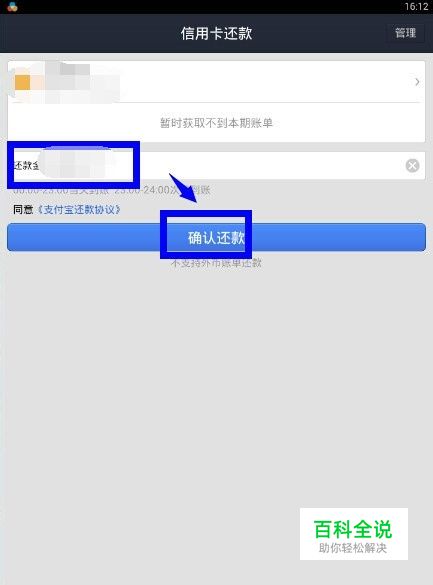This screenshot has width=433, height=585.
Task: Tap the 同意 label before the agreement
Action: (x=23, y=209)
